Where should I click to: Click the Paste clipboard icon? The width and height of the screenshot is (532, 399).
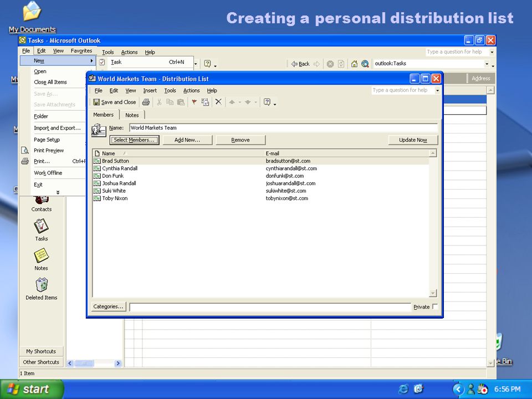[x=181, y=102]
